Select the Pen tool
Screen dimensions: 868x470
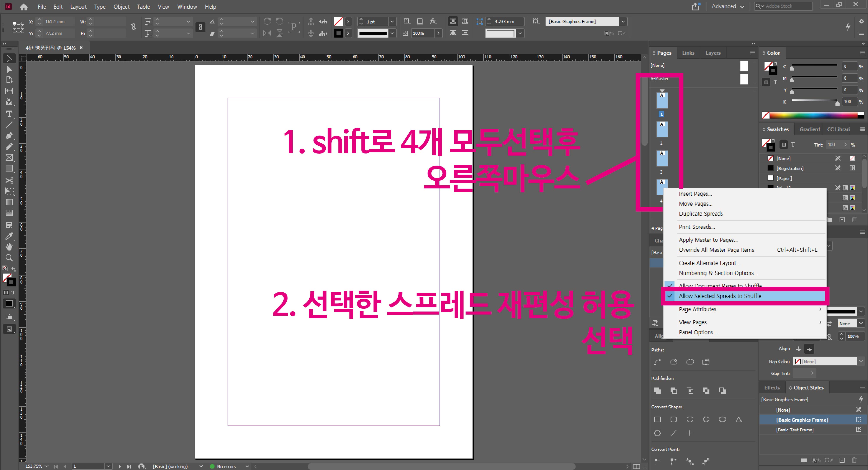[x=9, y=136]
